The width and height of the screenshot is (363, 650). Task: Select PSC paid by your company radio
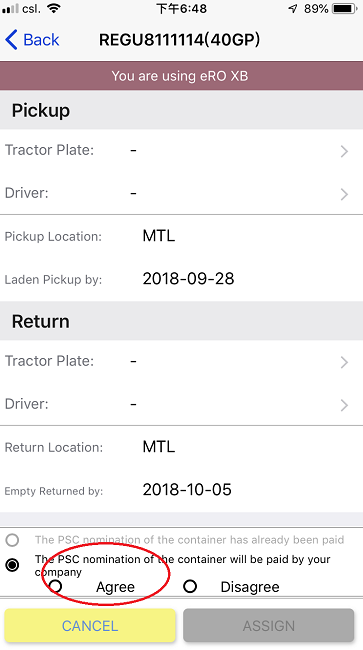coord(12,565)
